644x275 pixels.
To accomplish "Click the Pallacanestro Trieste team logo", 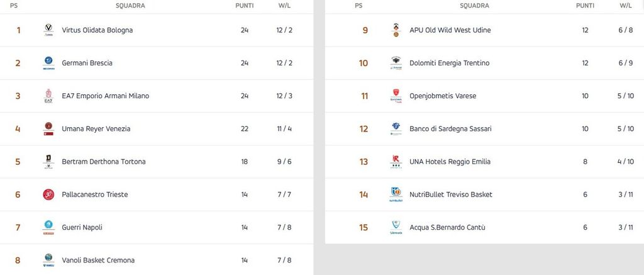I will point(48,194).
